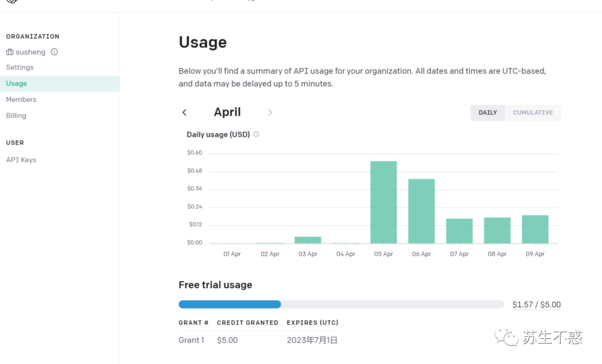The image size is (602, 364).
Task: Click the 03 Apr usage bar
Action: pyautogui.click(x=308, y=240)
